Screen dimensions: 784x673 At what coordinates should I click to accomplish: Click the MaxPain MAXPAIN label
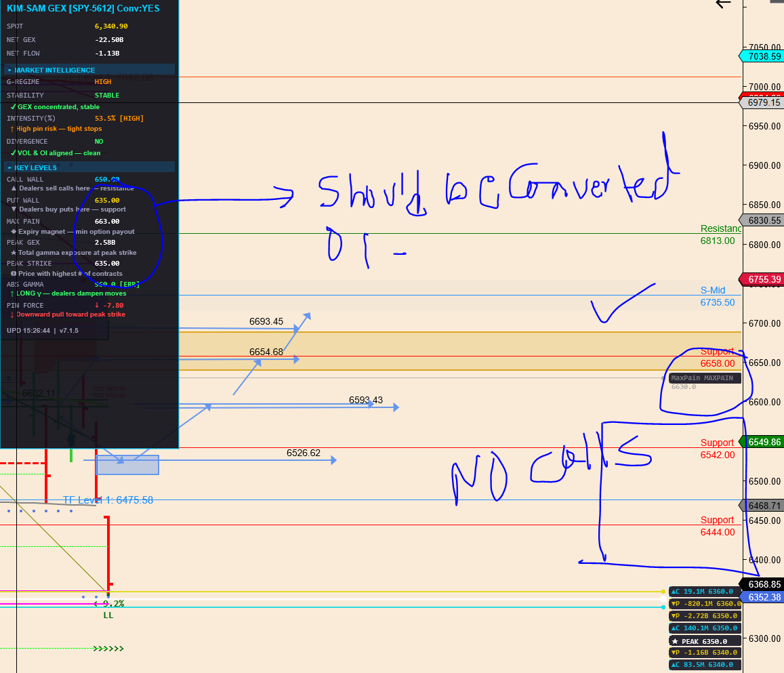tap(702, 378)
